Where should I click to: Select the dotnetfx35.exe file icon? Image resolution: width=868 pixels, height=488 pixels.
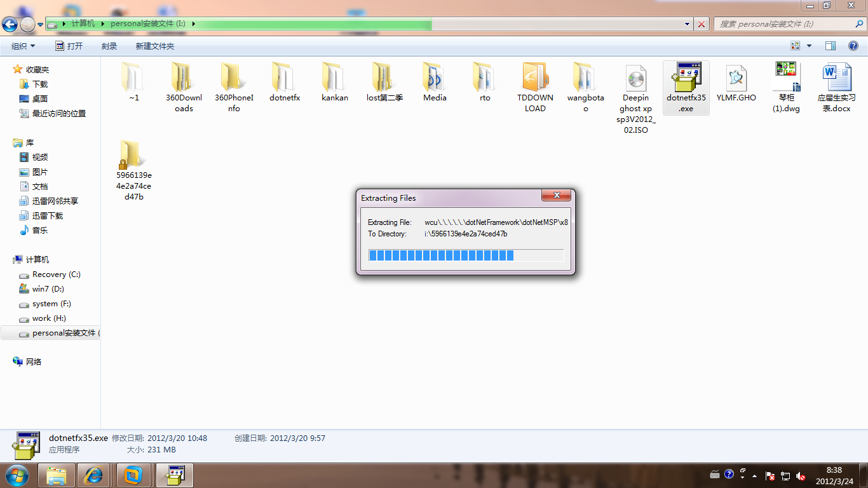(x=686, y=78)
